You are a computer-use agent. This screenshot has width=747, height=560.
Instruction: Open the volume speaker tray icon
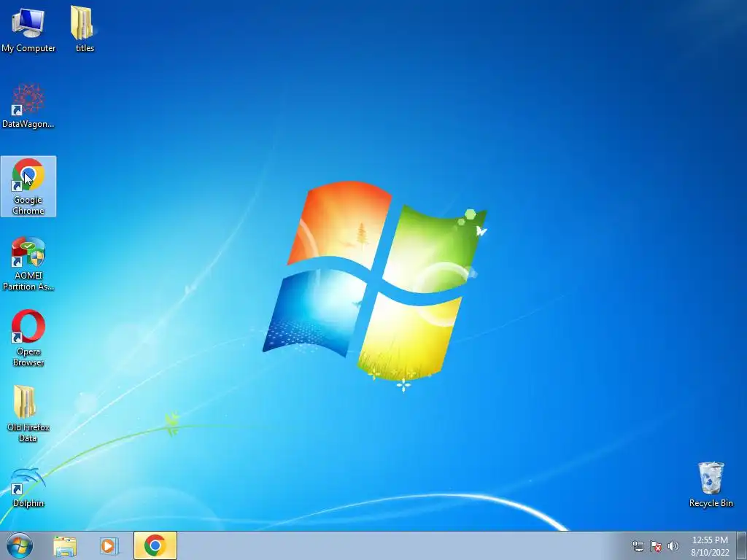(673, 546)
